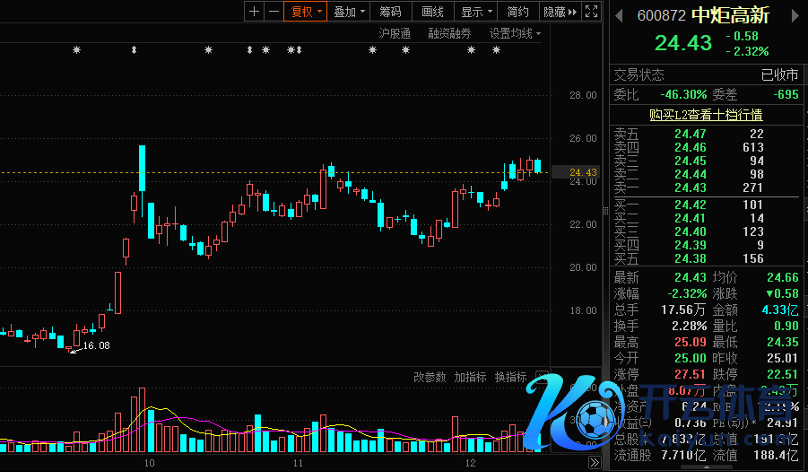808x472 pixels.
Task: Open the 复权 dropdown
Action: coord(303,12)
